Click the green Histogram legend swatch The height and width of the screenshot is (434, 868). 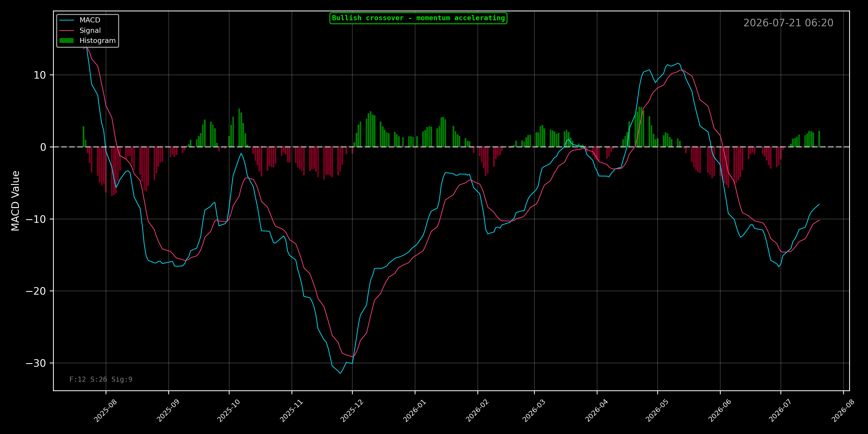pyautogui.click(x=66, y=41)
